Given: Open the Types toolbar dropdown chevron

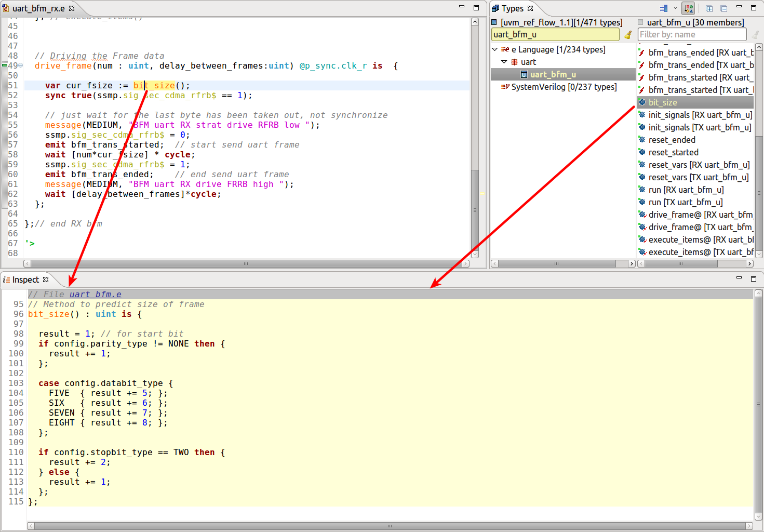Looking at the screenshot, I should click(x=675, y=8).
